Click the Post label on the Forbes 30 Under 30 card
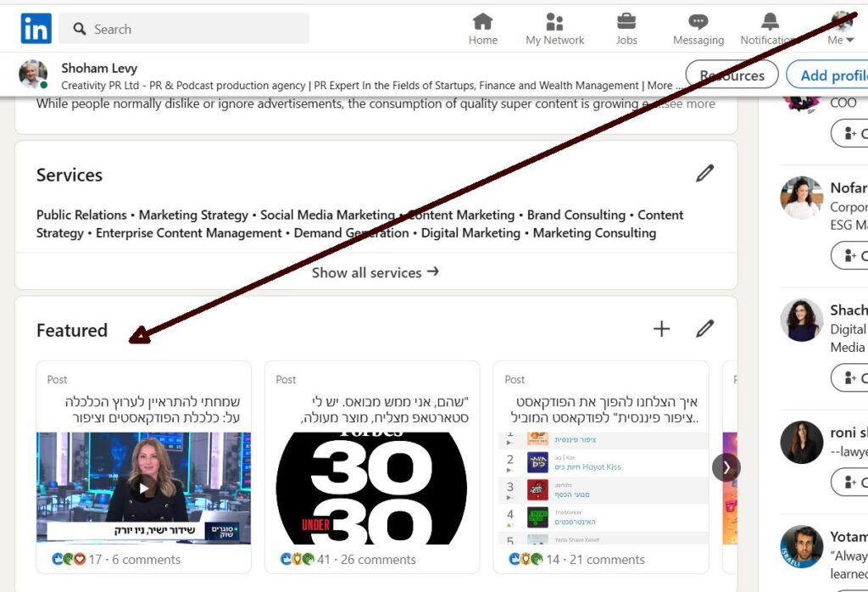 [286, 379]
